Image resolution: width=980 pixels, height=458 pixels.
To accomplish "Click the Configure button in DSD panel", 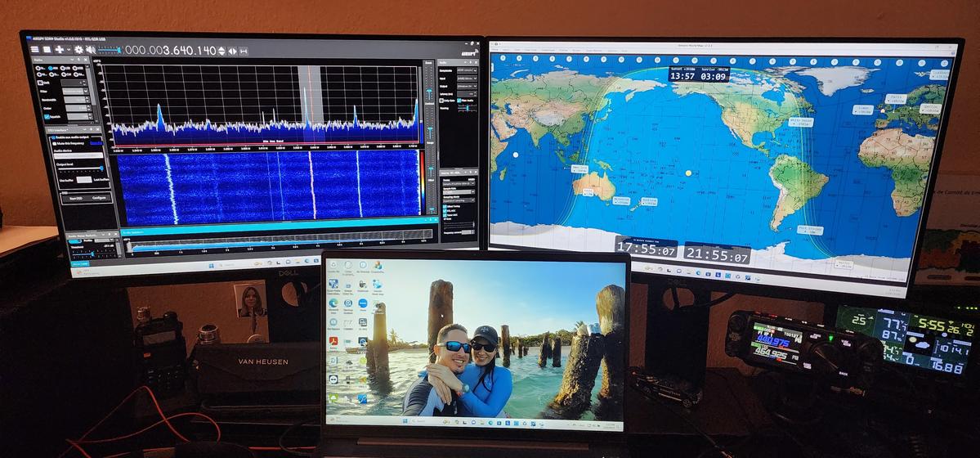I will [100, 198].
